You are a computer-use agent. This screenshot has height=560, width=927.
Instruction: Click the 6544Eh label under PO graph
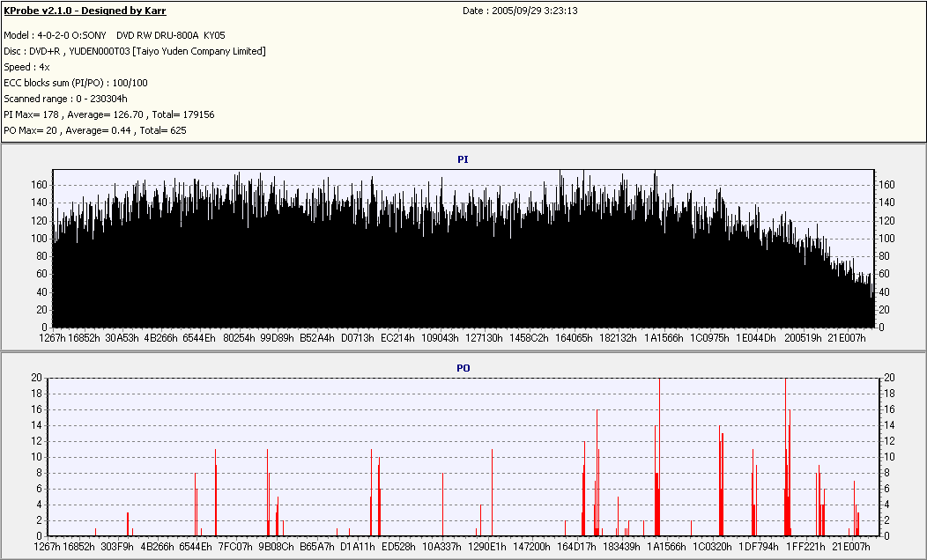point(195,547)
